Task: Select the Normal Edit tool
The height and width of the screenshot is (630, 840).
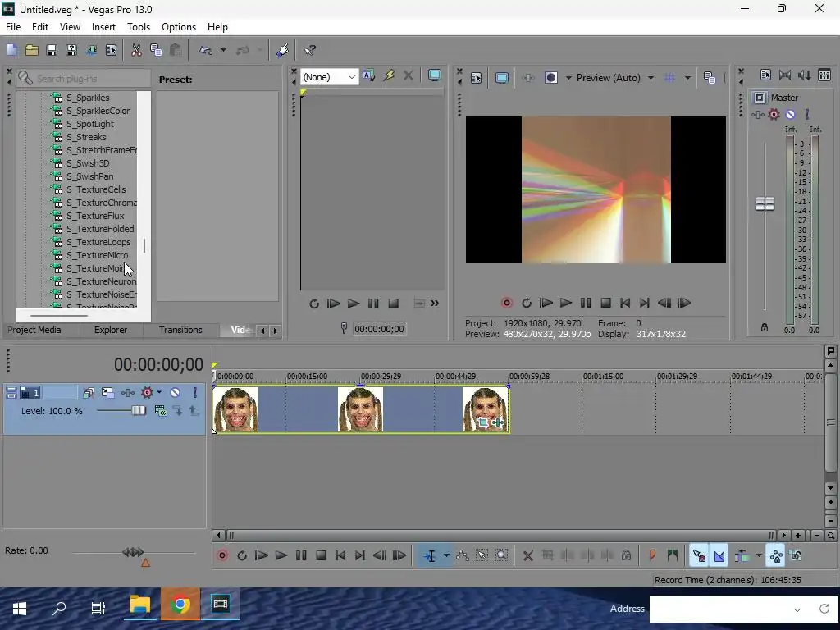Action: coord(430,555)
